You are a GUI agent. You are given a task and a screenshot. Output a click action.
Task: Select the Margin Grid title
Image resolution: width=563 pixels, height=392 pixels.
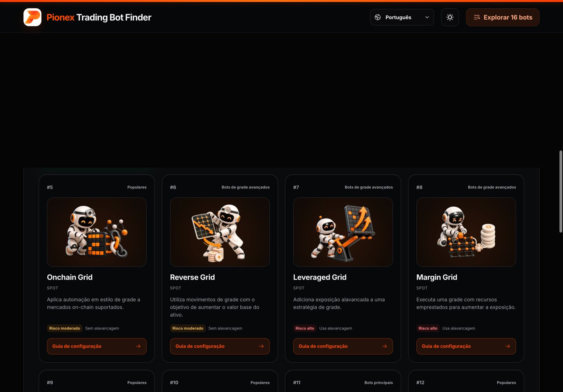[437, 277]
